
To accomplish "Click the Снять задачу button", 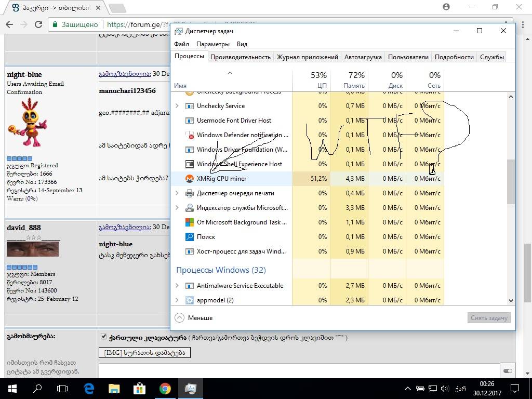I will pos(489,318).
